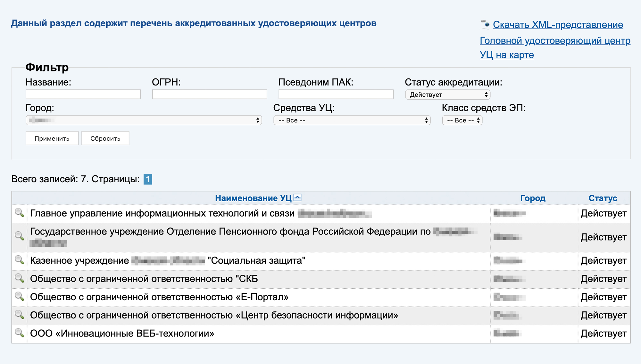
Task: Open details magnifier for Пенсионного фонда row
Action: tap(20, 236)
